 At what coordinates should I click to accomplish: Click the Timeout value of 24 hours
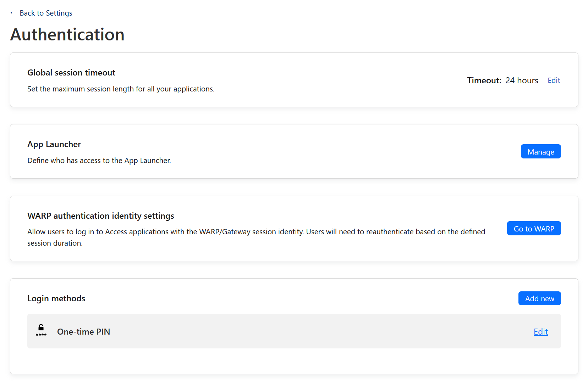[x=522, y=80]
